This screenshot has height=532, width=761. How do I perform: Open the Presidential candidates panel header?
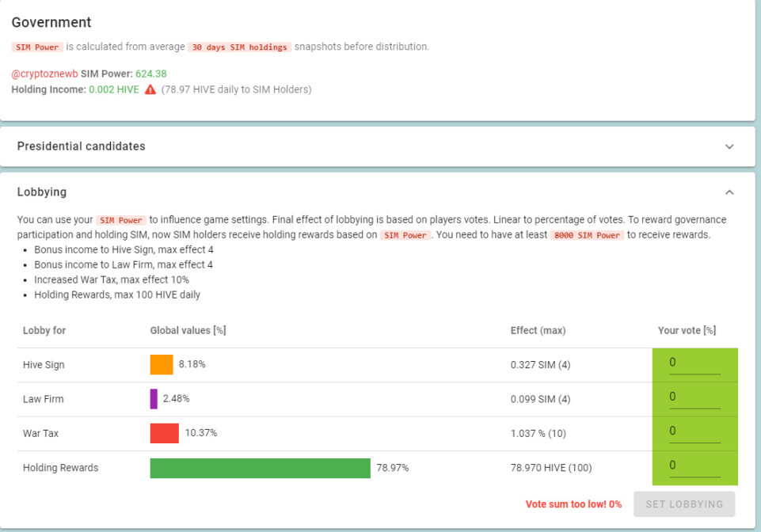pos(377,146)
